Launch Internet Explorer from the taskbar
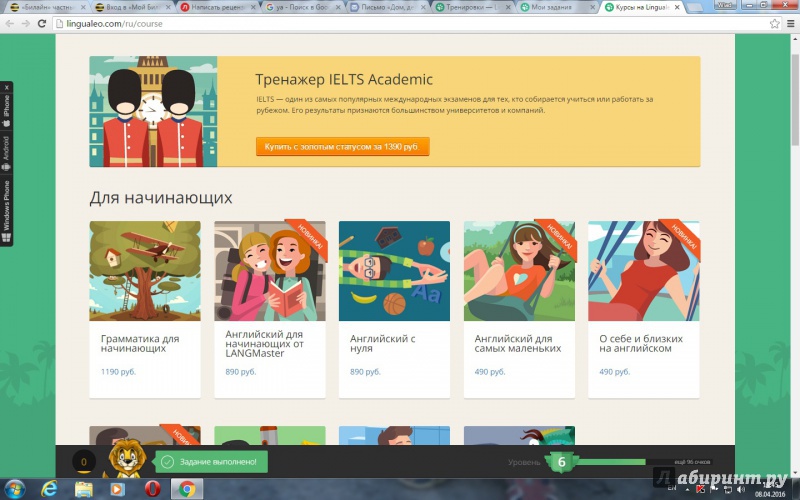The height and width of the screenshot is (500, 800). 49,489
